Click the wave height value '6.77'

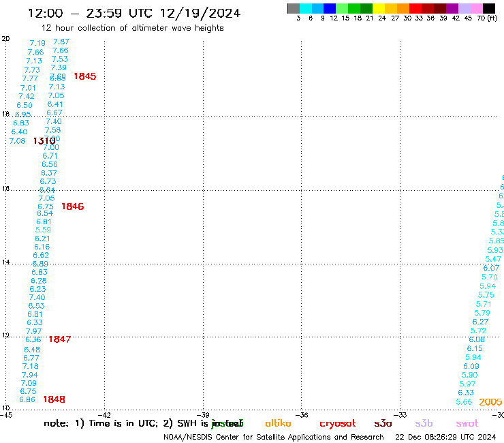(31, 358)
